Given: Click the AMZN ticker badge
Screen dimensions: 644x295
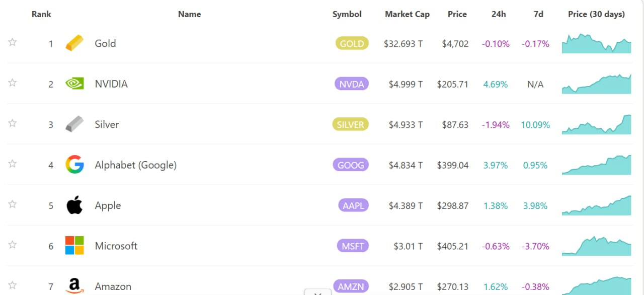Looking at the screenshot, I should click(351, 286).
